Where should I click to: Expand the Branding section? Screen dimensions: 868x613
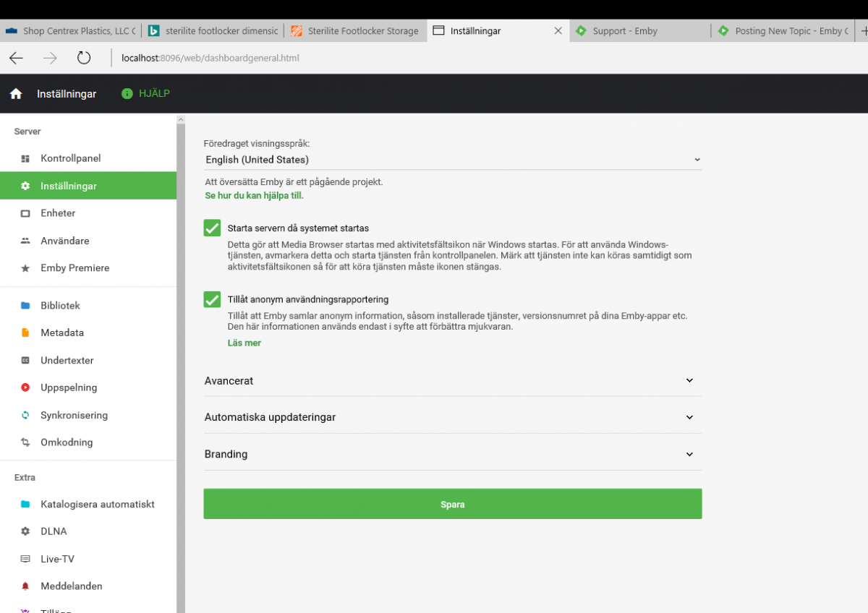[x=453, y=454]
